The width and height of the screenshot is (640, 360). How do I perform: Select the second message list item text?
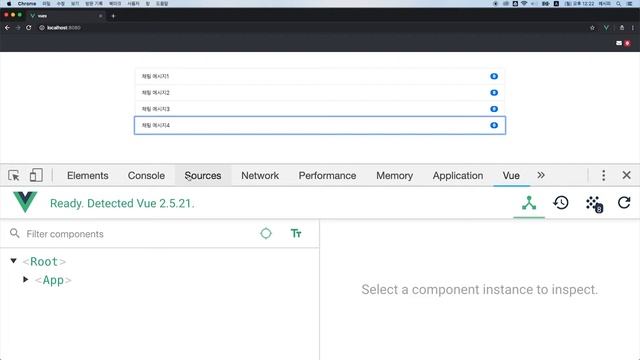pyautogui.click(x=156, y=93)
